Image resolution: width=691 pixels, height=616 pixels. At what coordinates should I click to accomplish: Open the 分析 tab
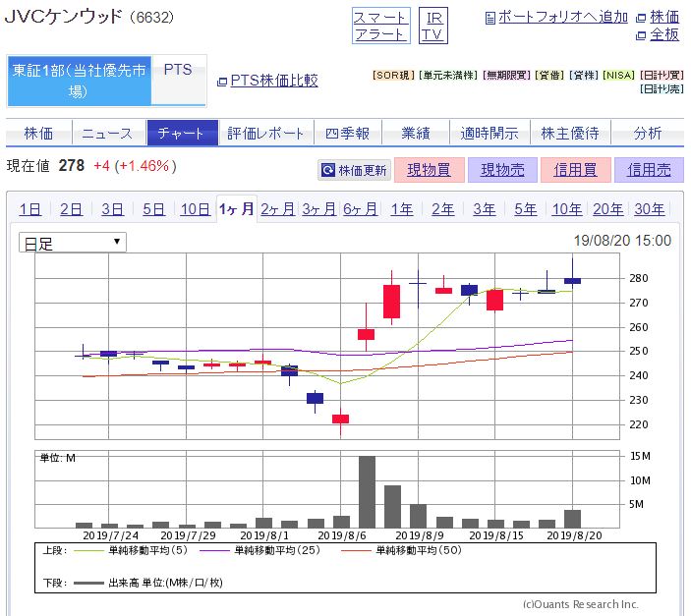coord(648,133)
